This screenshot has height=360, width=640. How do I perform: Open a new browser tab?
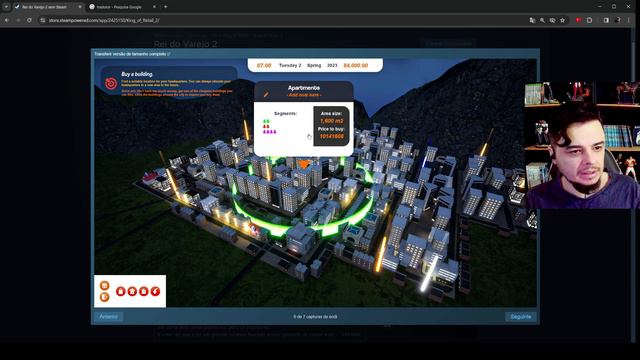click(x=165, y=7)
